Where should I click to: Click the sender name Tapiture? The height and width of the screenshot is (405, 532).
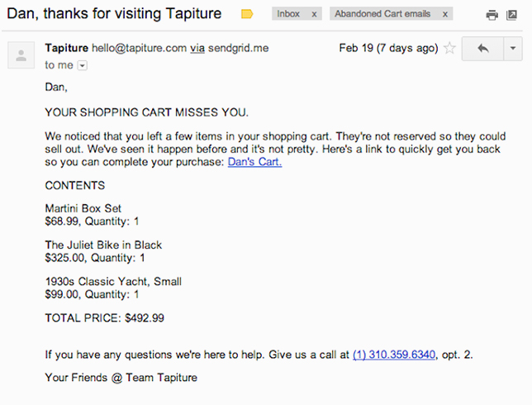66,48
